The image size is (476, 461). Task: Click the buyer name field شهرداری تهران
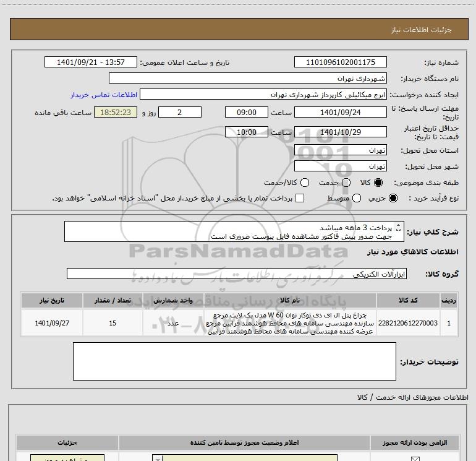(248, 78)
